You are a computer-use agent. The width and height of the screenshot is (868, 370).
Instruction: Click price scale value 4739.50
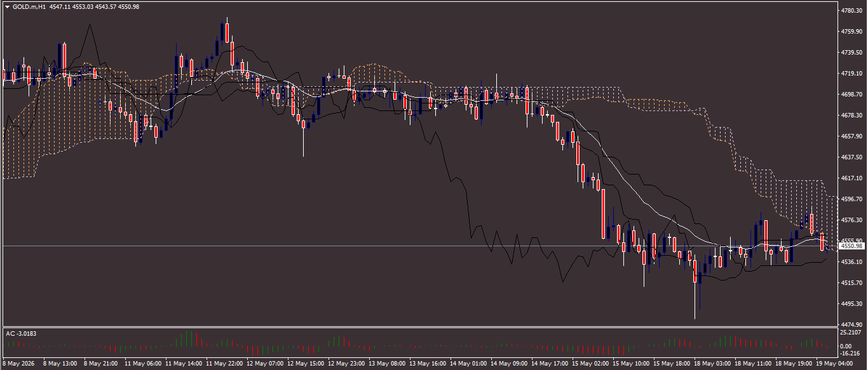[850, 53]
